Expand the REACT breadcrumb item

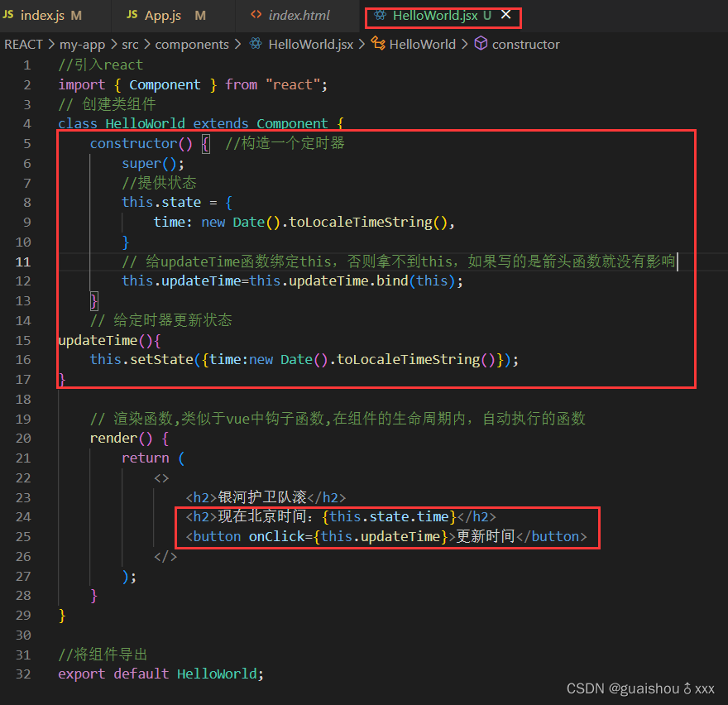coord(23,44)
